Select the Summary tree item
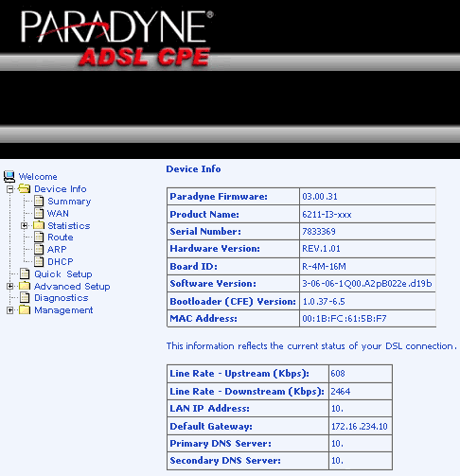This screenshot has height=476, width=460. 69,202
